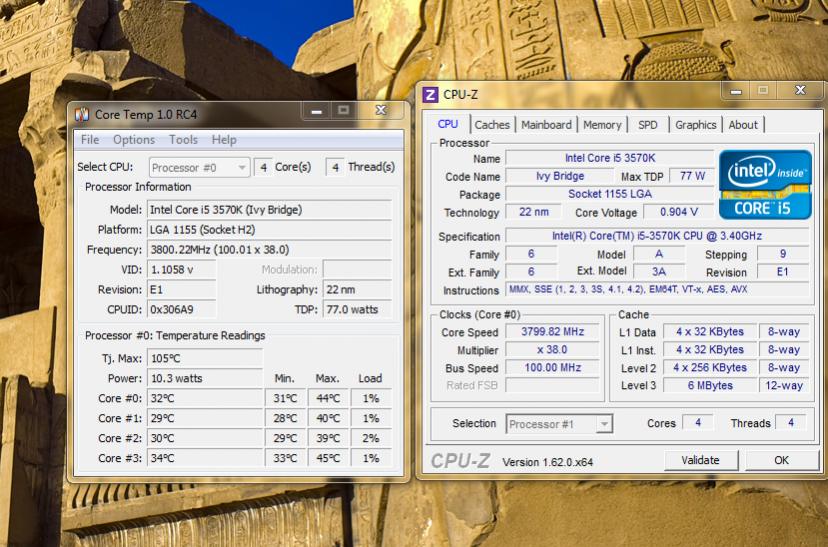The height and width of the screenshot is (547, 828).
Task: Click the Core Temp Model field value
Action: coord(269,210)
